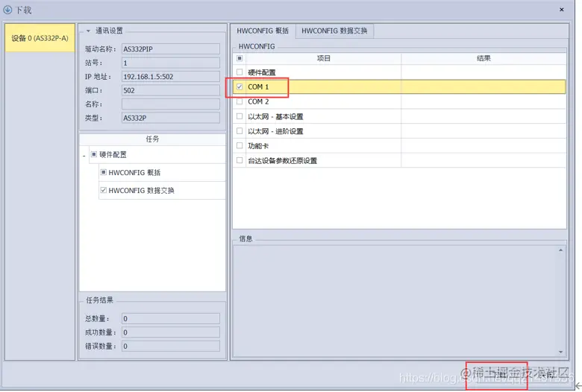
Task: Click the 信息 panel scroll-down arrow
Action: point(560,352)
